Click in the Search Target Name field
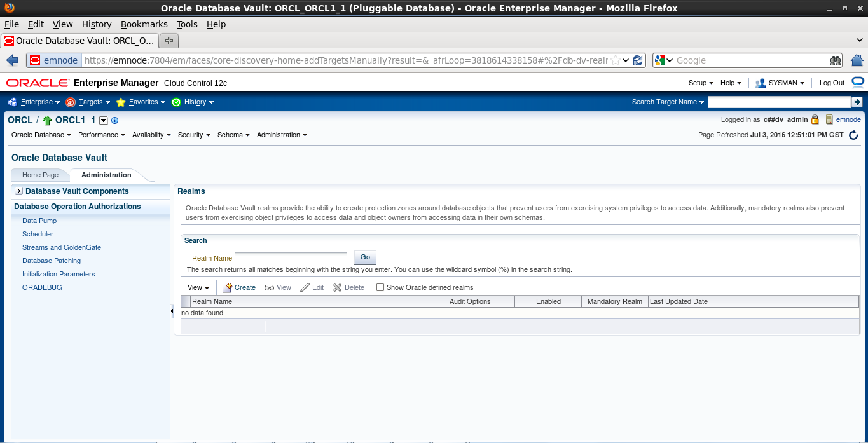 point(779,102)
